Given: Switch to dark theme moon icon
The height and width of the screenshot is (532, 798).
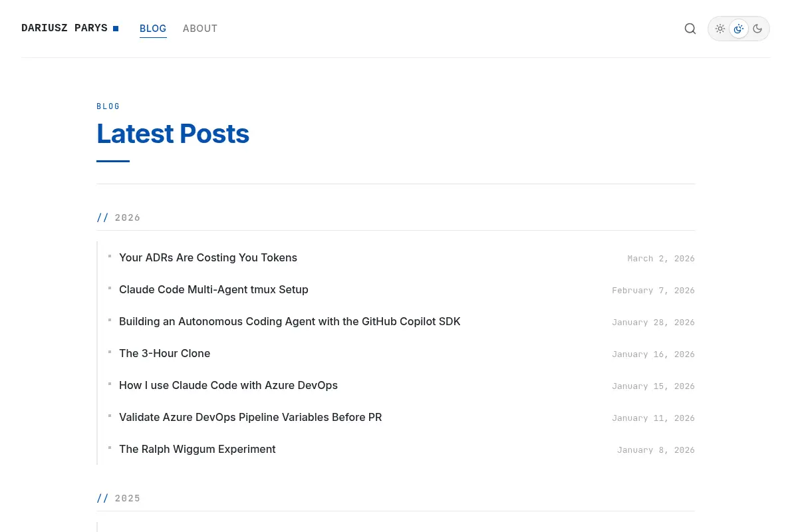Looking at the screenshot, I should pos(757,29).
